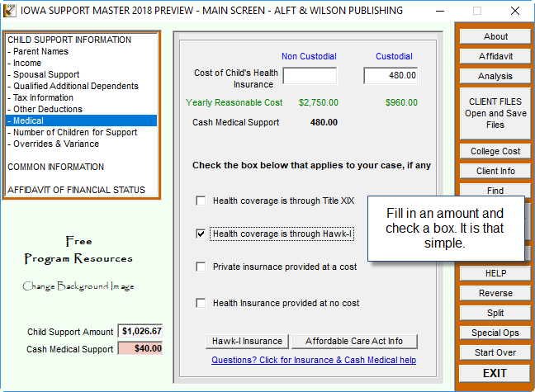Click Non Custodial health insurance cost field
Image resolution: width=535 pixels, height=392 pixels.
[x=310, y=75]
